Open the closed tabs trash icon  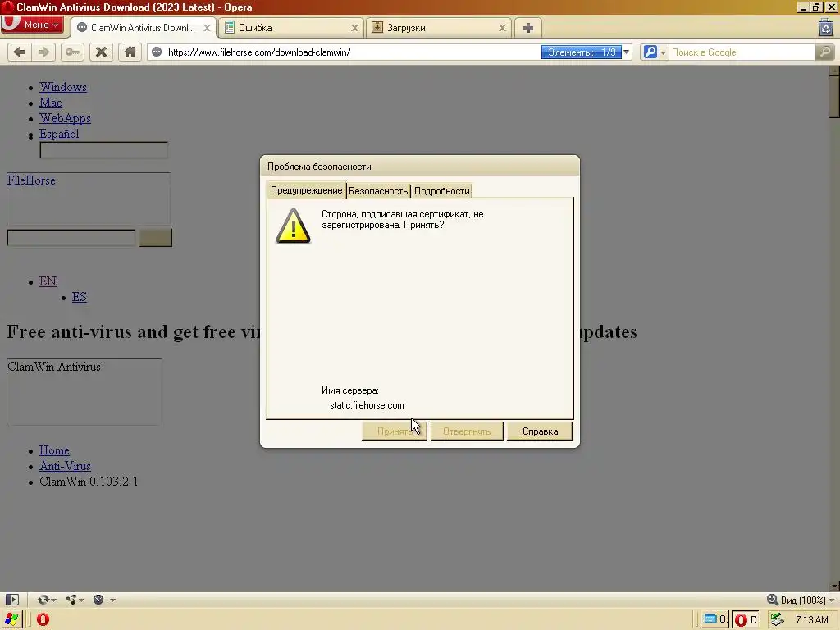point(826,27)
